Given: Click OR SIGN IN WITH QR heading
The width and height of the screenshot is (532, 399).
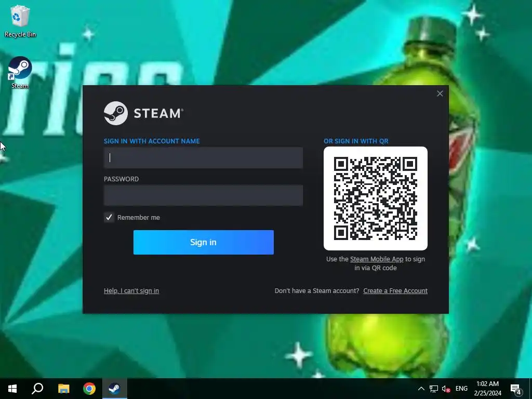Looking at the screenshot, I should 356,141.
